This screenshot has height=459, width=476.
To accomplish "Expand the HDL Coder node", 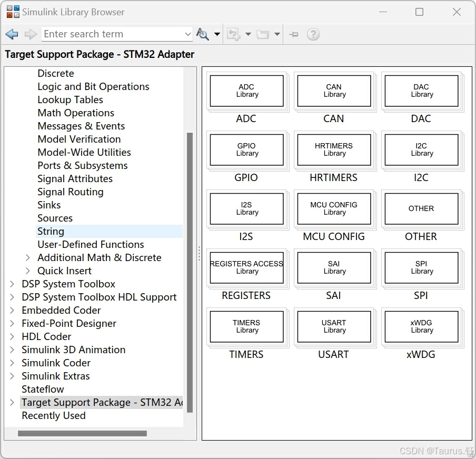I will (x=12, y=337).
